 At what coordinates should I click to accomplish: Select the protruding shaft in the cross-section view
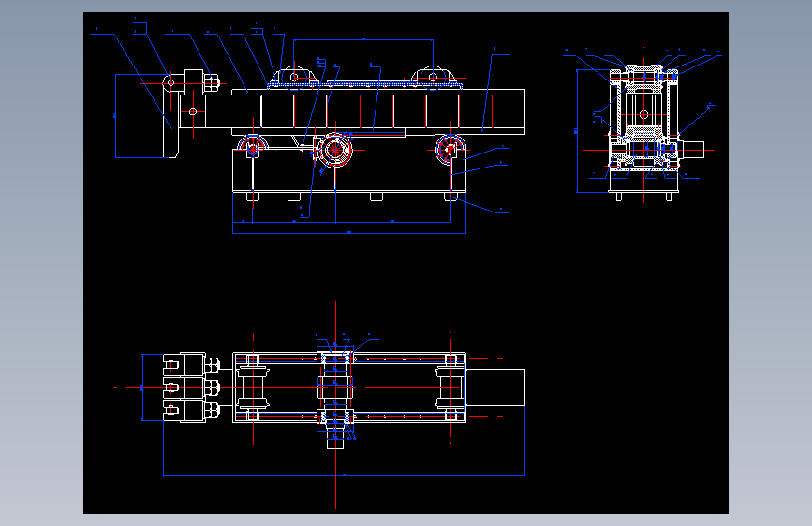691,150
